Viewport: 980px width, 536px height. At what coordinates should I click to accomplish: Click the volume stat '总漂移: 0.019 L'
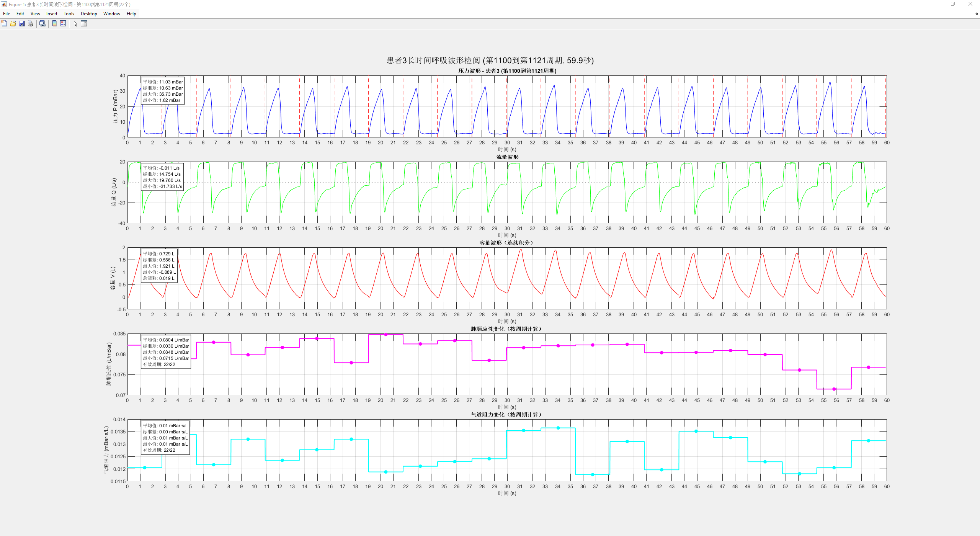158,278
